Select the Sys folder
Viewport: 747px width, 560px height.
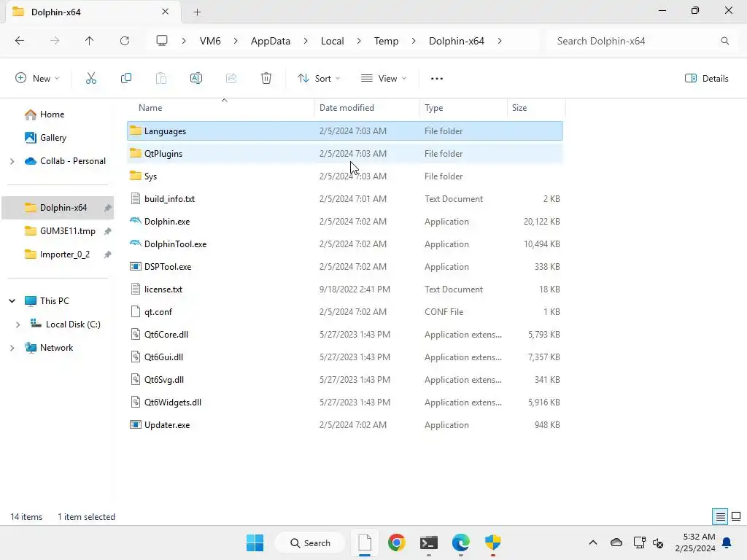(345, 176)
